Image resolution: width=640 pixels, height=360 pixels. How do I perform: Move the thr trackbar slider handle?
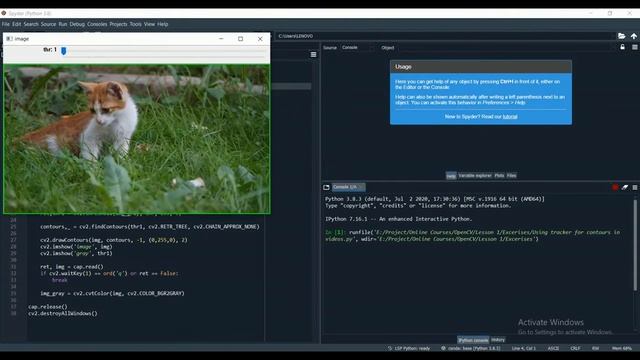(64, 51)
